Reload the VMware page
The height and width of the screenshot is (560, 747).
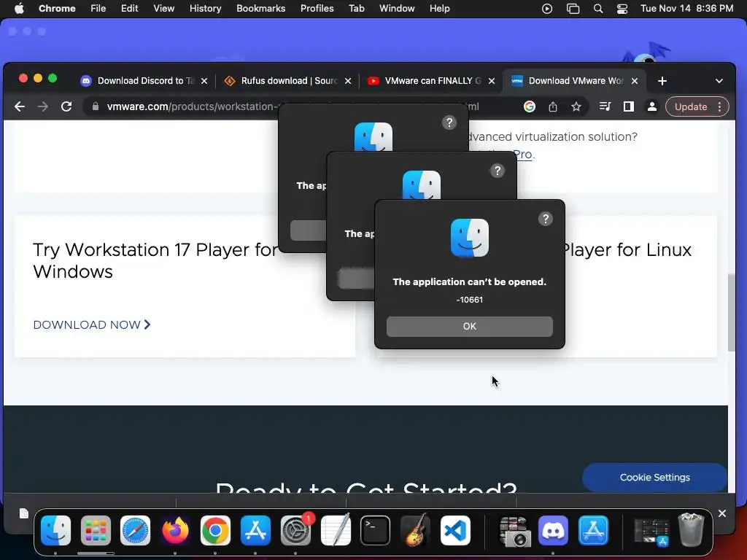click(x=66, y=106)
